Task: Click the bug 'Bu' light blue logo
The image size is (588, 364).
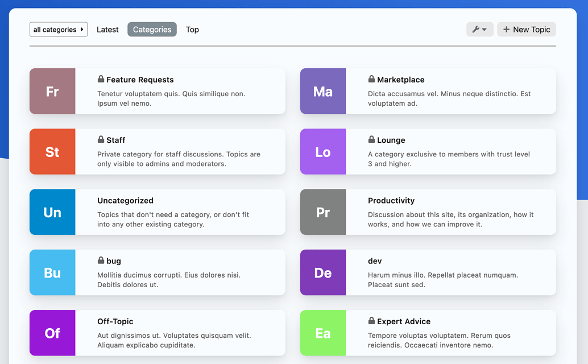Action: 52,272
